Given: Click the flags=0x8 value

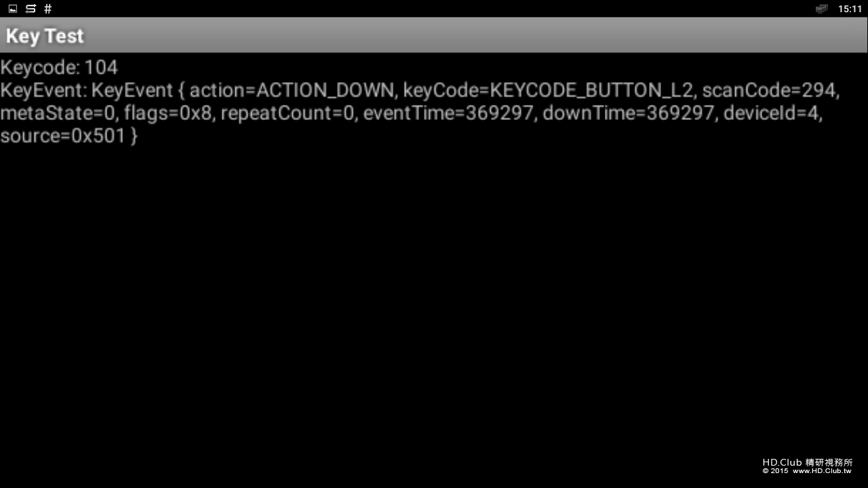Looking at the screenshot, I should [x=167, y=113].
